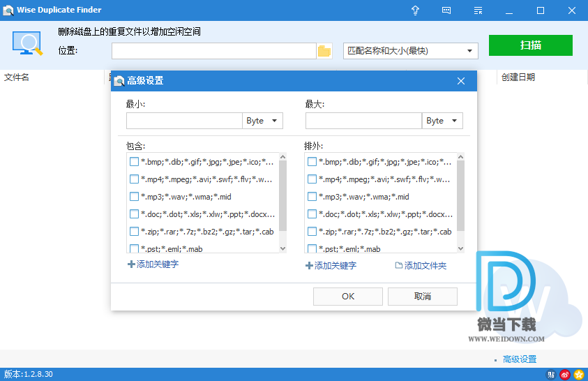This screenshot has height=381, width=588.
Task: Check archive formats *.zip in 排外 list
Action: (312, 232)
